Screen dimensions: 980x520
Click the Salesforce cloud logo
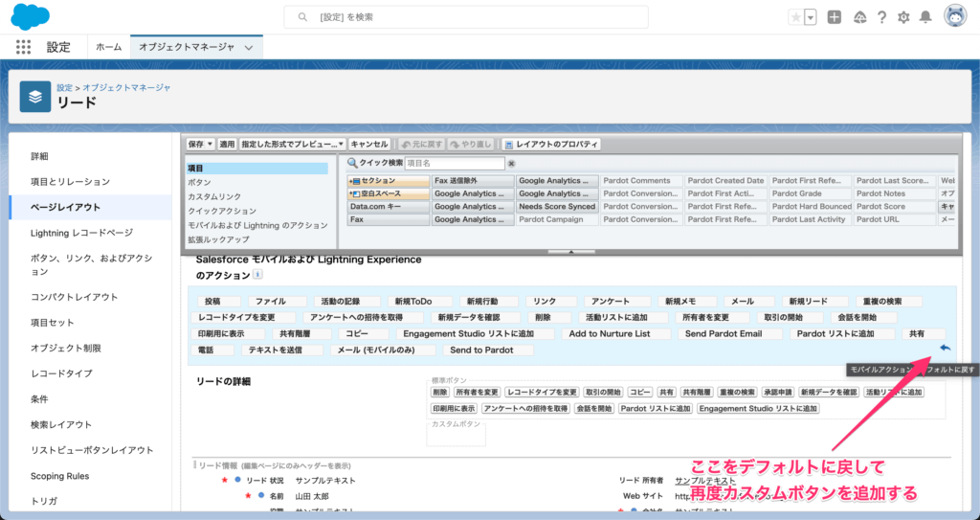[30, 17]
